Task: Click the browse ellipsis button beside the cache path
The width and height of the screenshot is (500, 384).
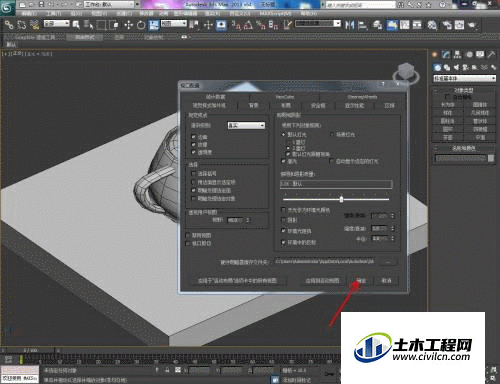Action: tap(388, 262)
